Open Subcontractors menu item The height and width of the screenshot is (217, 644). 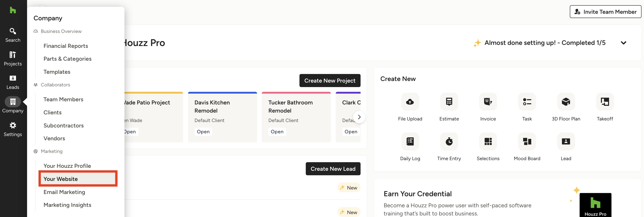64,125
